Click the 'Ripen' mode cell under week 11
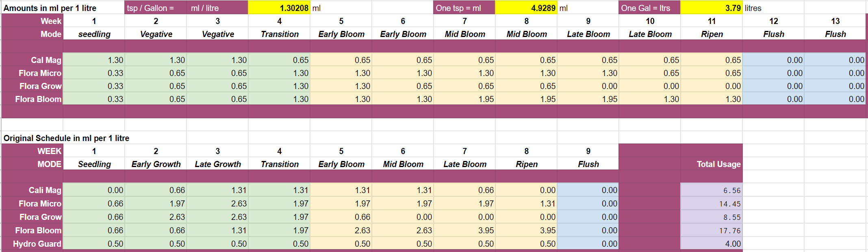The height and width of the screenshot is (252, 868). (x=712, y=34)
